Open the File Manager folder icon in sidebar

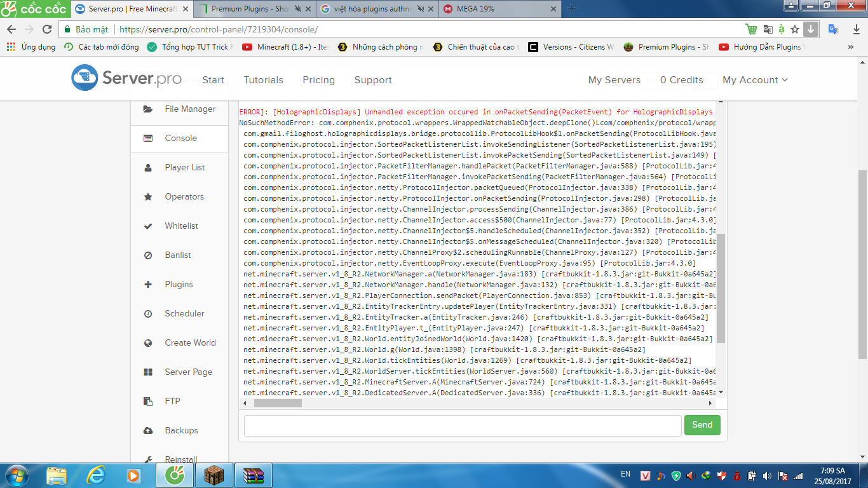(148, 109)
